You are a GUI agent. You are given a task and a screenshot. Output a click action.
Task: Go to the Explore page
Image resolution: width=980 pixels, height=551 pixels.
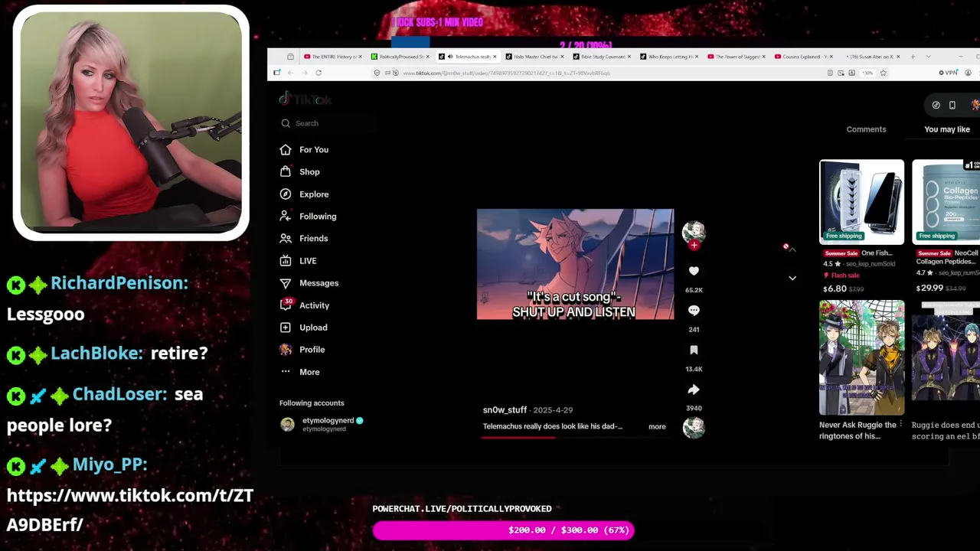(x=304, y=194)
